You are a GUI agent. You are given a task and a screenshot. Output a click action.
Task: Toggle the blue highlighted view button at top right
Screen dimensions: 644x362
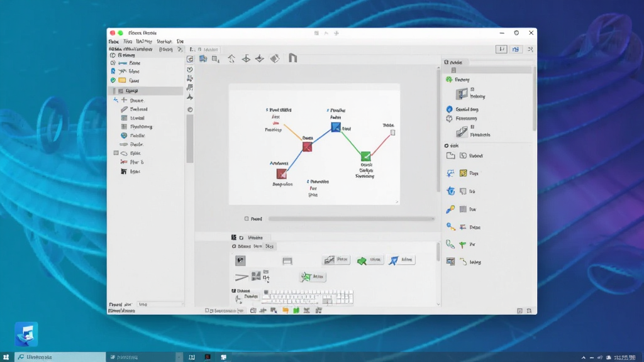click(x=516, y=49)
